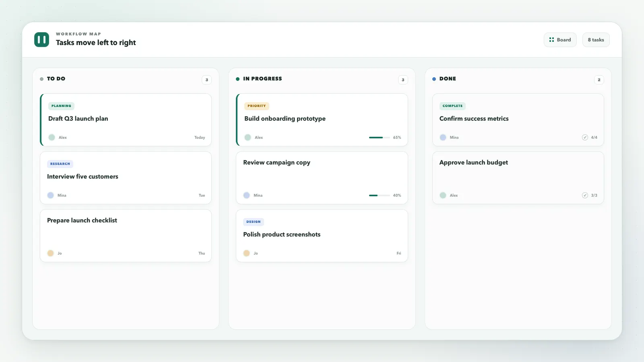Click Alex's avatar on Approve launch budget

[x=443, y=195]
